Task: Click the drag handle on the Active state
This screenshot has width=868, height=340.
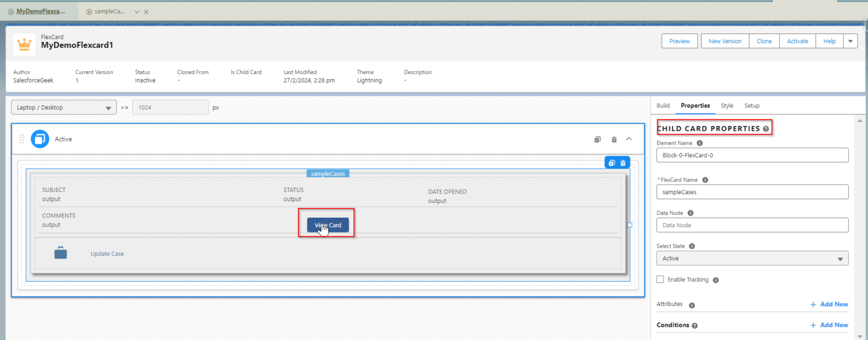Action: click(21, 139)
